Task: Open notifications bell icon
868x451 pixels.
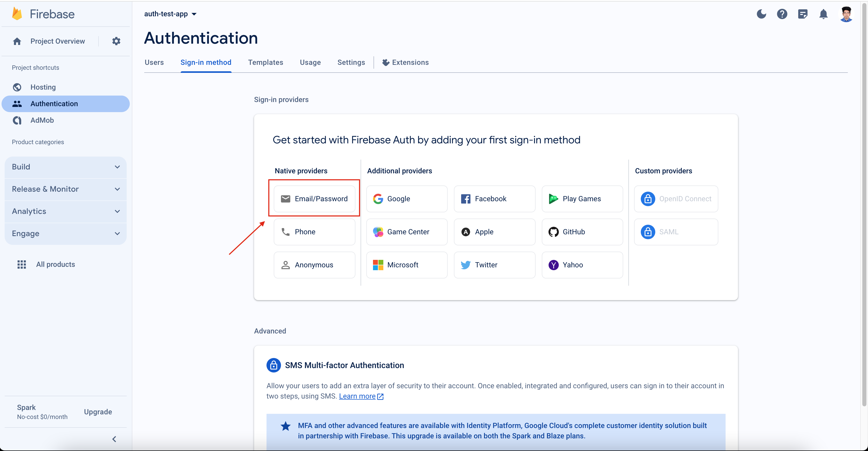Action: [x=824, y=14]
